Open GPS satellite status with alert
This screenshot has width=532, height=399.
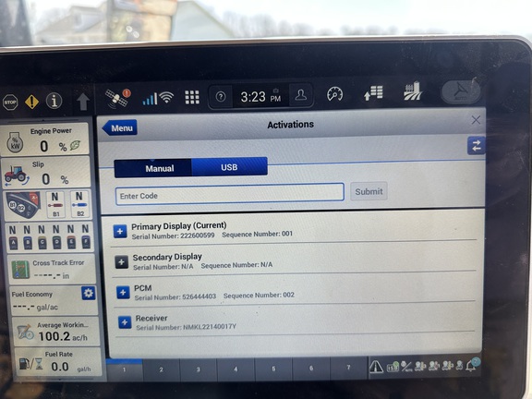117,98
